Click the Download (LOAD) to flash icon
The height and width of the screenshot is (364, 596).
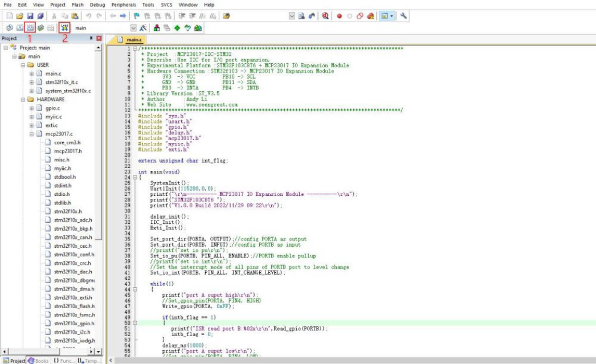[x=64, y=27]
